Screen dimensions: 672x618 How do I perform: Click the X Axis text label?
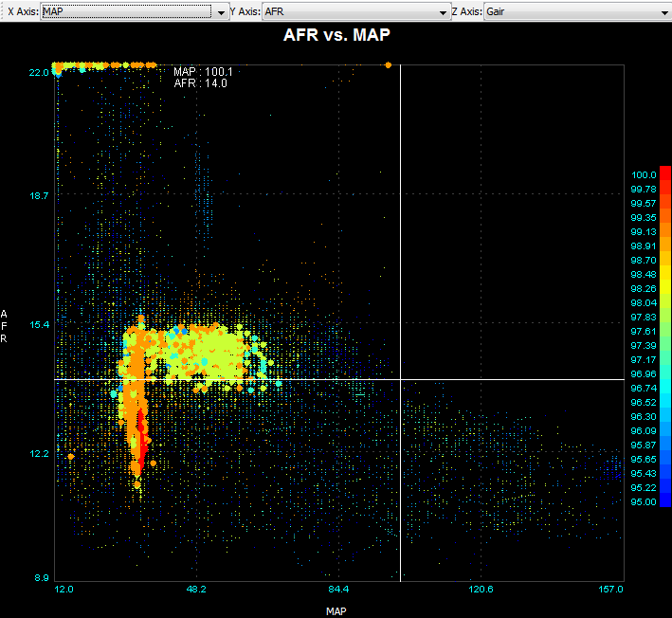click(x=23, y=12)
